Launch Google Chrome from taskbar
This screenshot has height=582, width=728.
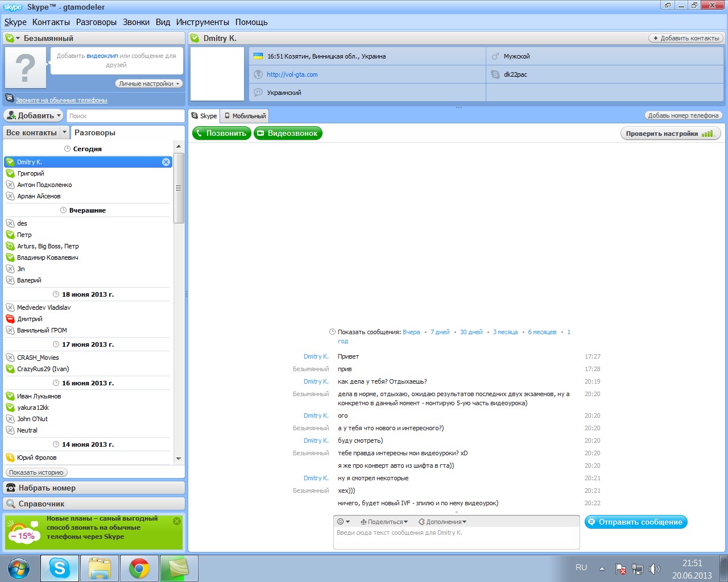139,568
